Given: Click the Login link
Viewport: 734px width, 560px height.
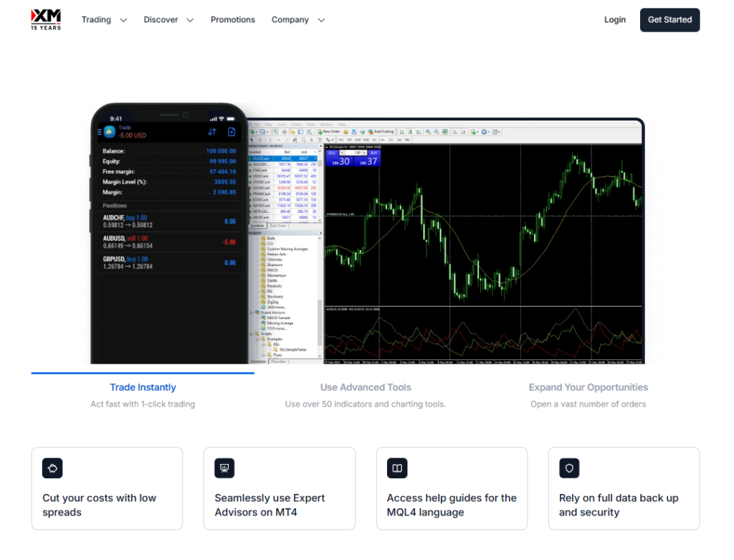Looking at the screenshot, I should coord(614,19).
